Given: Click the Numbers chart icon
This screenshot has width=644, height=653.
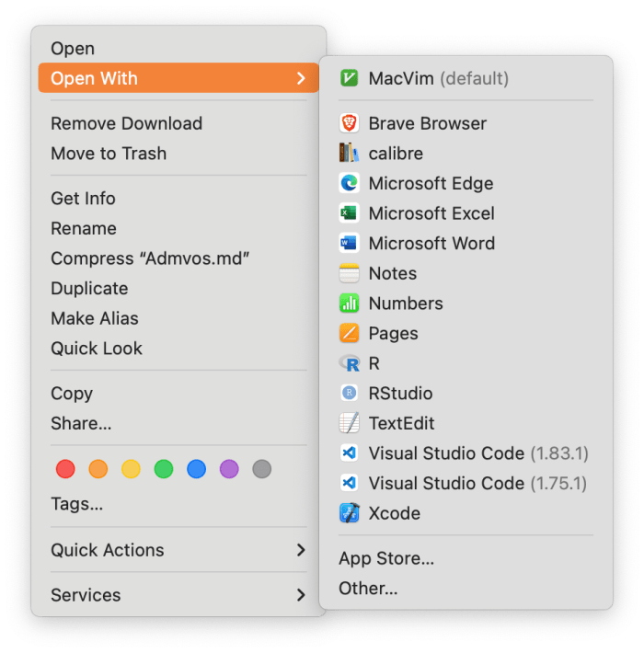Looking at the screenshot, I should click(x=349, y=304).
